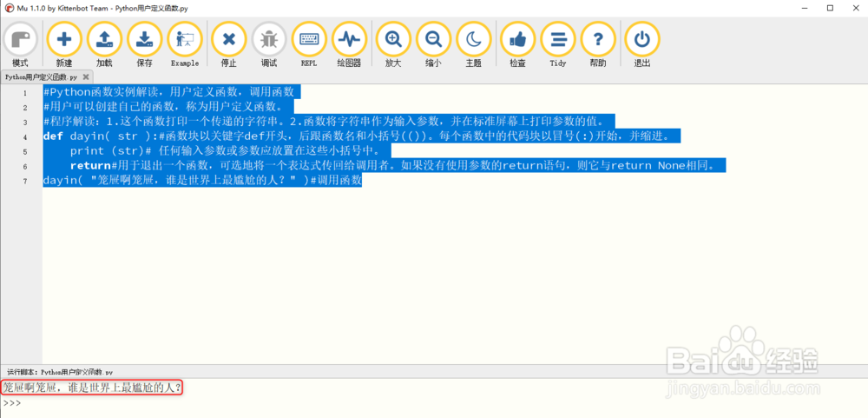Open Help (帮助) question mark

coord(598,44)
